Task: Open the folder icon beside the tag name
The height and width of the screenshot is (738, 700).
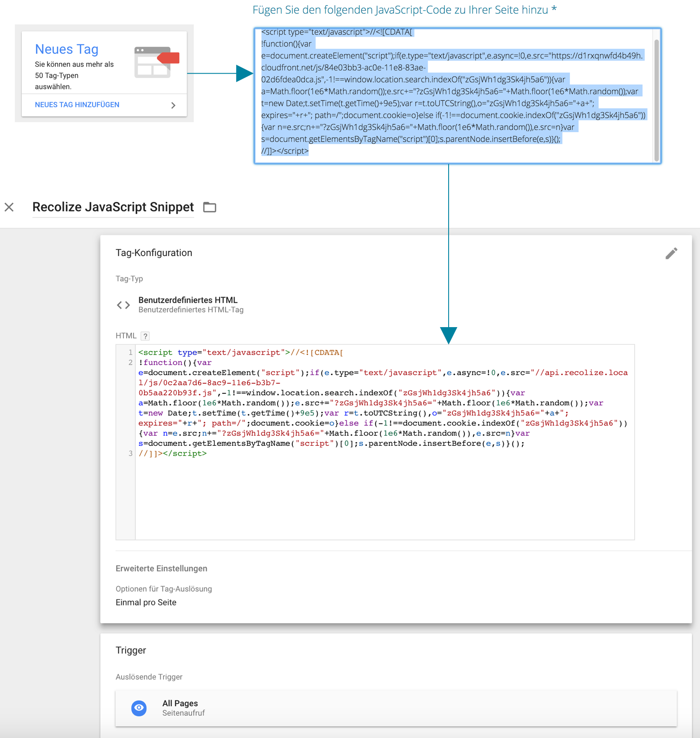Action: [209, 207]
